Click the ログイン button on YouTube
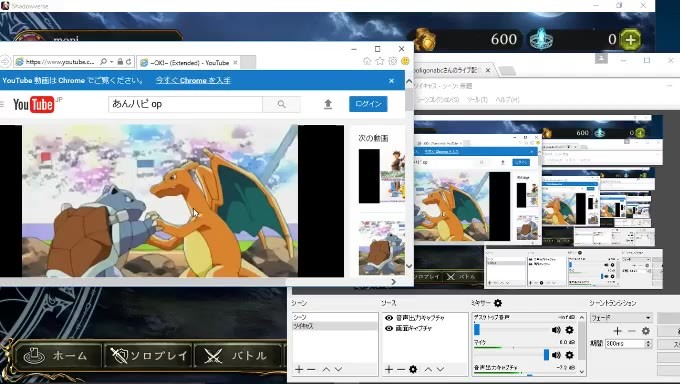 coord(368,104)
